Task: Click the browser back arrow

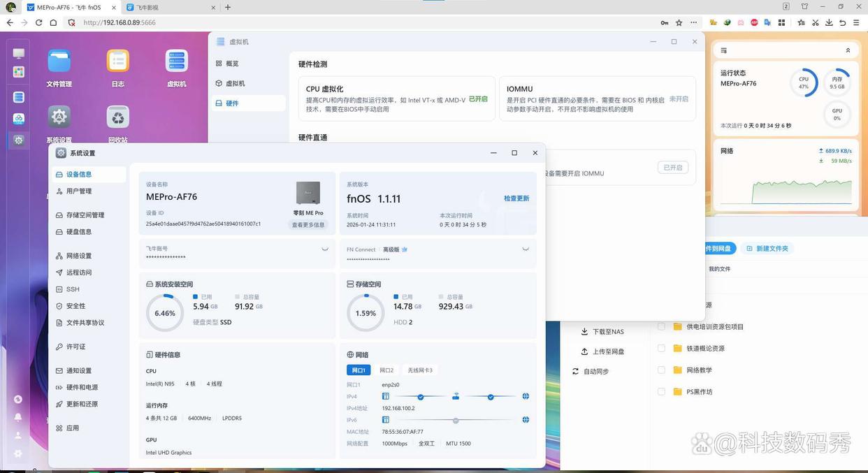Action: pyautogui.click(x=10, y=22)
